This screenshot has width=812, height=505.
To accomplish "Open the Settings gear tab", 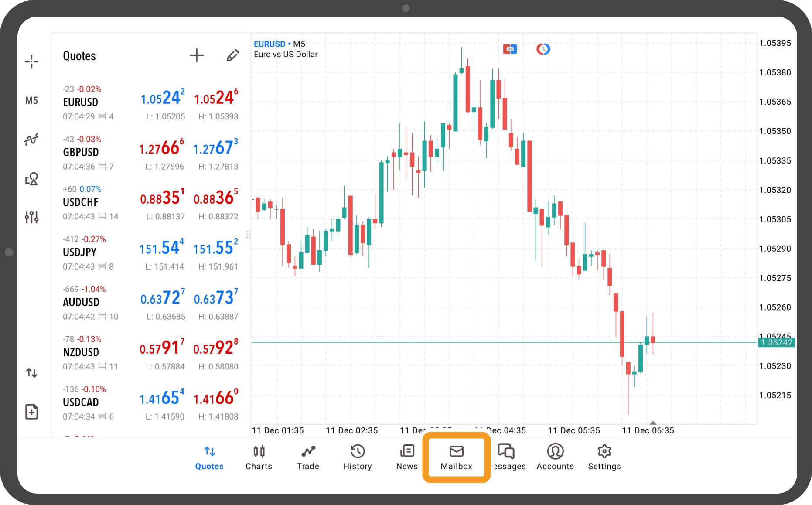I will 604,457.
